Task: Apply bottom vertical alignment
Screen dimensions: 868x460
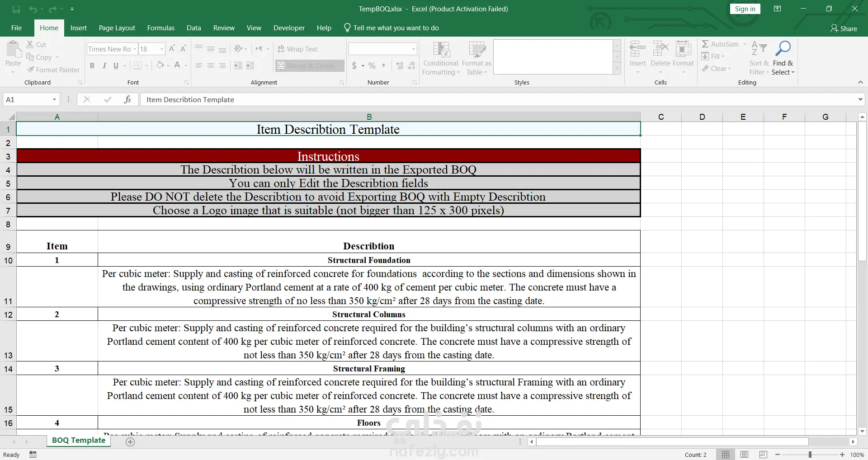Action: [x=222, y=49]
